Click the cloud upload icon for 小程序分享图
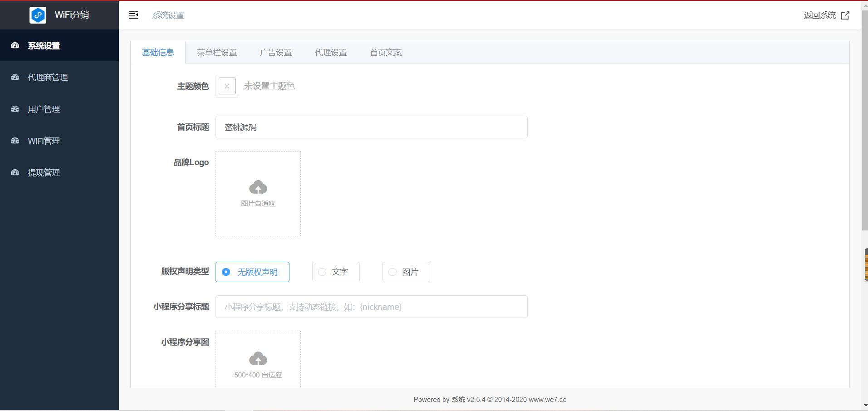The image size is (868, 411). click(x=258, y=359)
